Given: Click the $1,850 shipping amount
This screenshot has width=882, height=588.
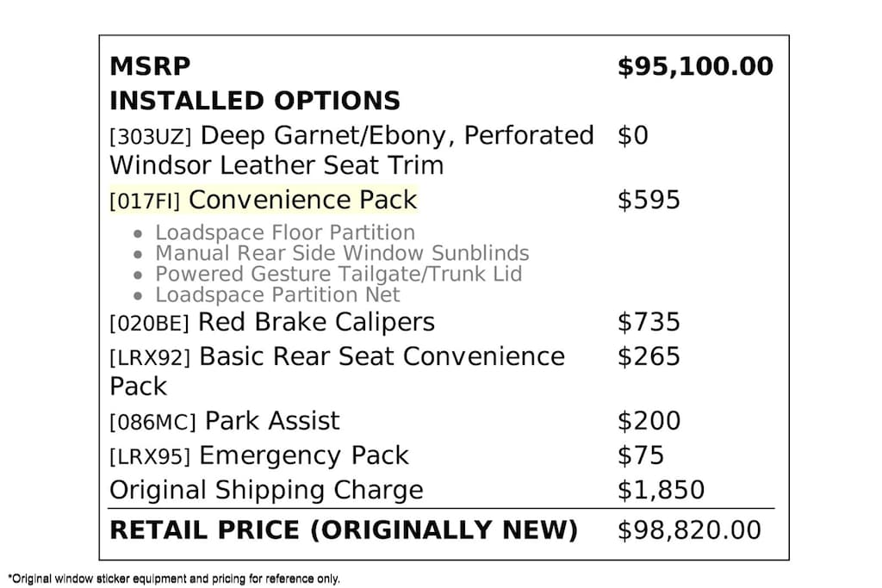Looking at the screenshot, I should 661,490.
